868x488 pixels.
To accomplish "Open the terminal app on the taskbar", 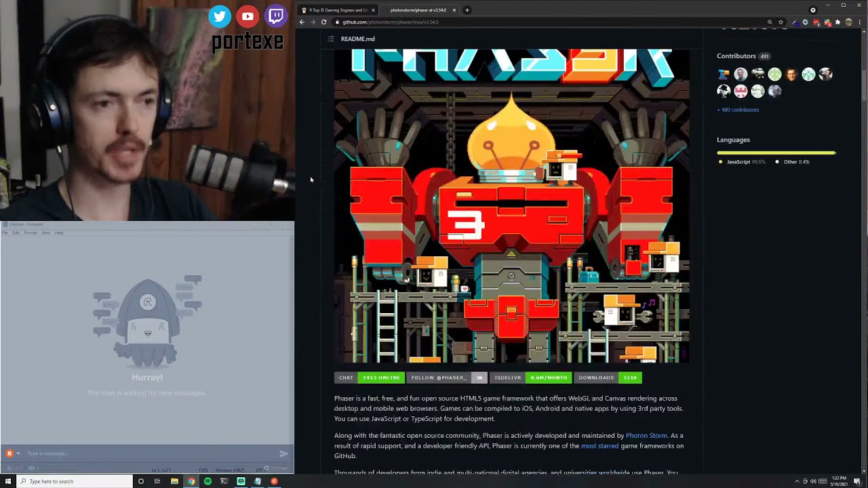I will [x=224, y=481].
